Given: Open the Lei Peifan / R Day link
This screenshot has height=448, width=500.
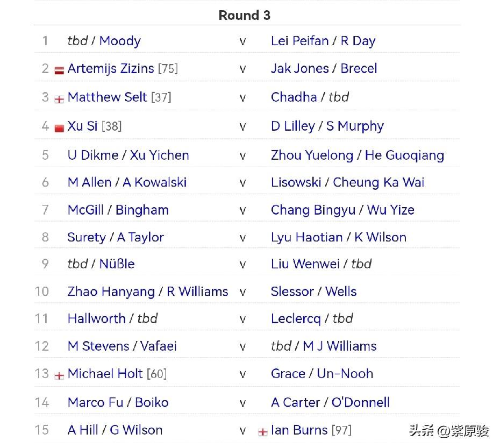Looking at the screenshot, I should 323,41.
